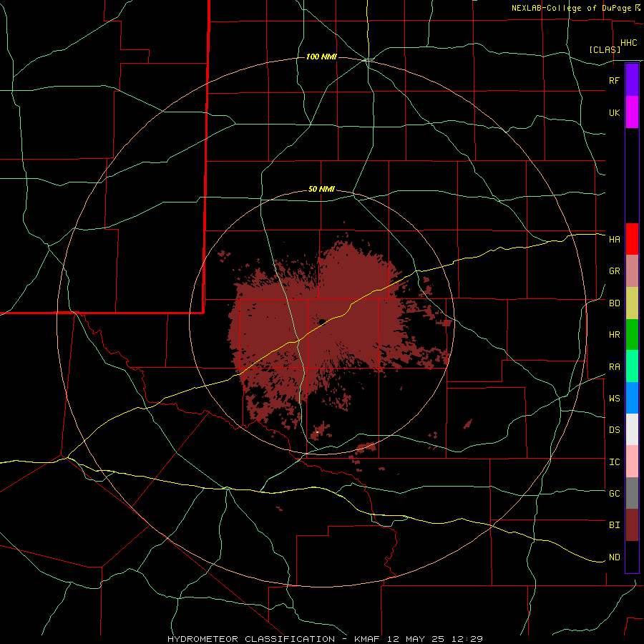
Task: Click the BI legend label
Action: click(614, 525)
